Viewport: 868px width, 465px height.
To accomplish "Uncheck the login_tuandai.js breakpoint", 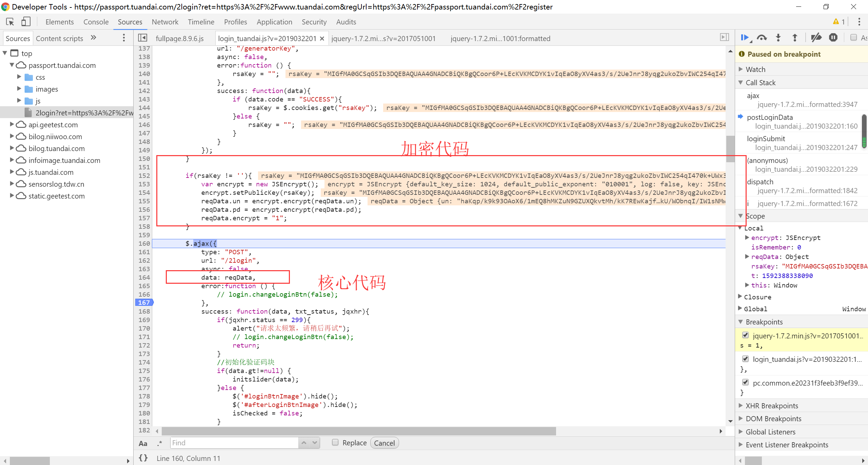I will 745,359.
